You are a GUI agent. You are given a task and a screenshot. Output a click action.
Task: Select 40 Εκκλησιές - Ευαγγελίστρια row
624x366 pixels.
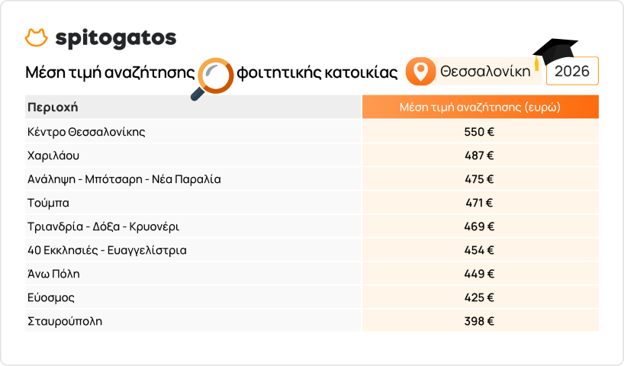[312, 250]
